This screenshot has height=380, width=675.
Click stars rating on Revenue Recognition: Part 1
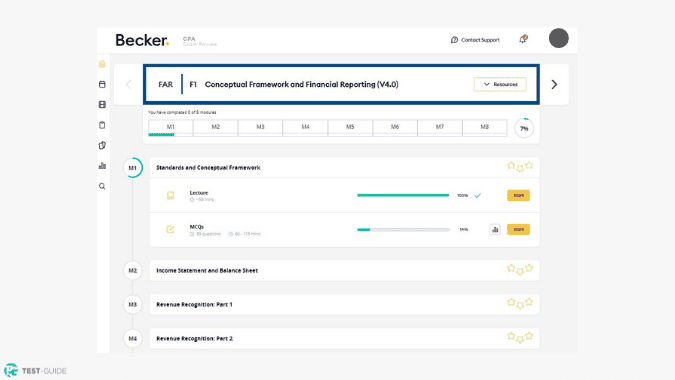point(520,304)
